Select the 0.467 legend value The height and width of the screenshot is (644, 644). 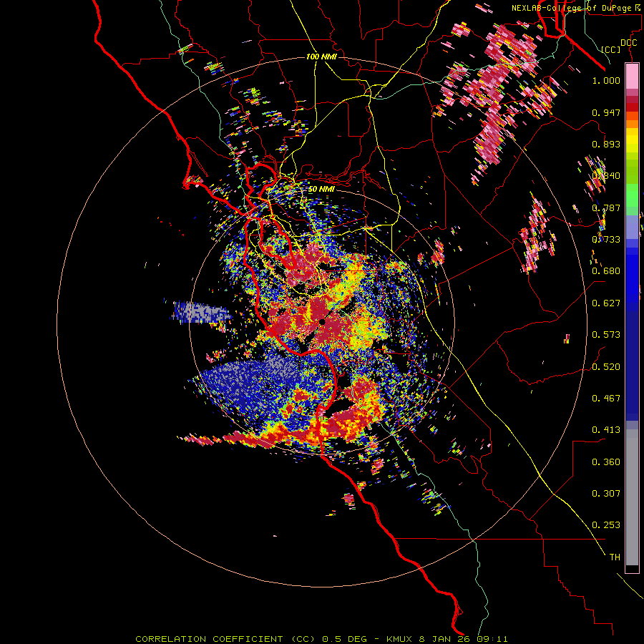click(606, 399)
